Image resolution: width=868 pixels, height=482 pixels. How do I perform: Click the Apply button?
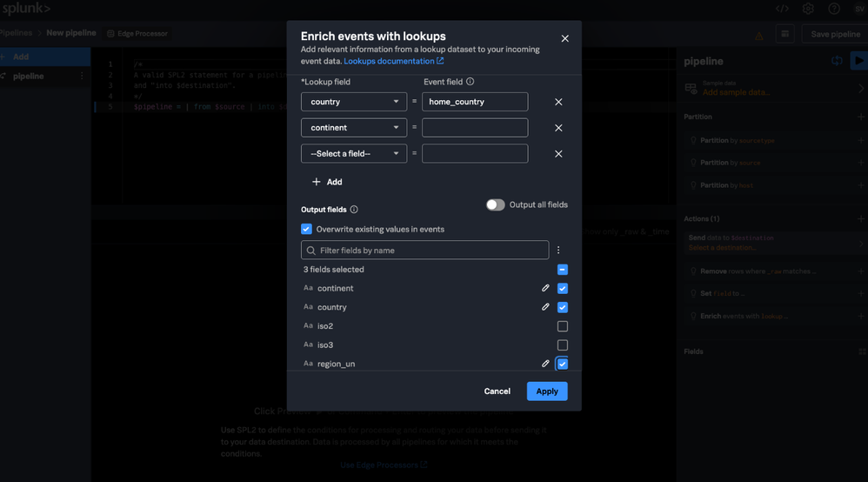pyautogui.click(x=547, y=392)
